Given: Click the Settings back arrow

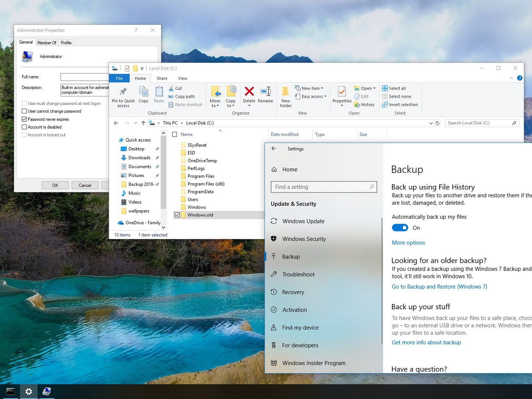Looking at the screenshot, I should (x=274, y=149).
